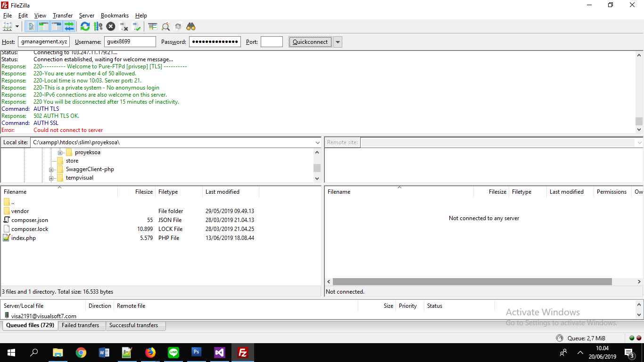
Task: Sort local files by Filesize column
Action: click(x=136, y=192)
